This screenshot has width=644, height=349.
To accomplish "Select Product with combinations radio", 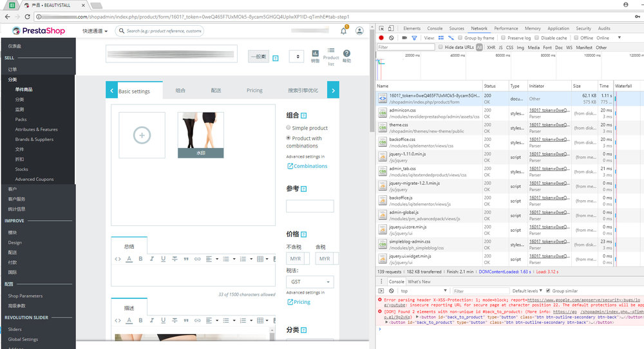I will point(289,138).
